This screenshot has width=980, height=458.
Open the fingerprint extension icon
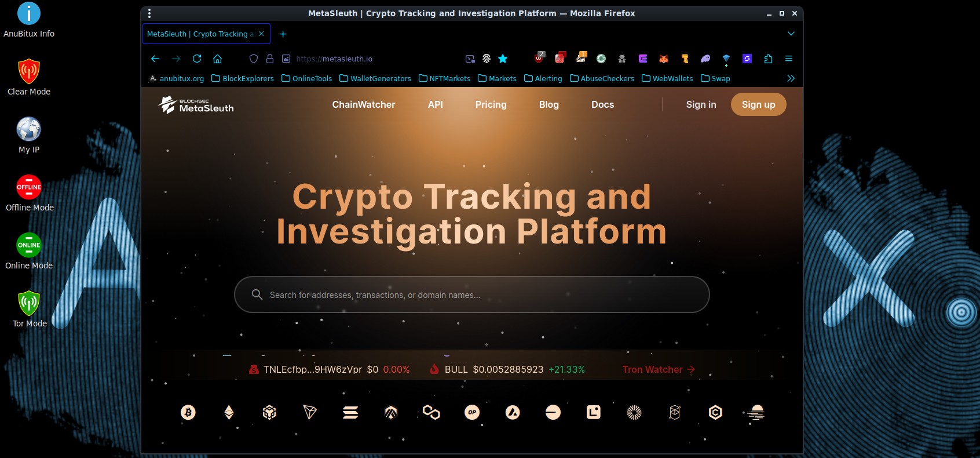click(487, 59)
